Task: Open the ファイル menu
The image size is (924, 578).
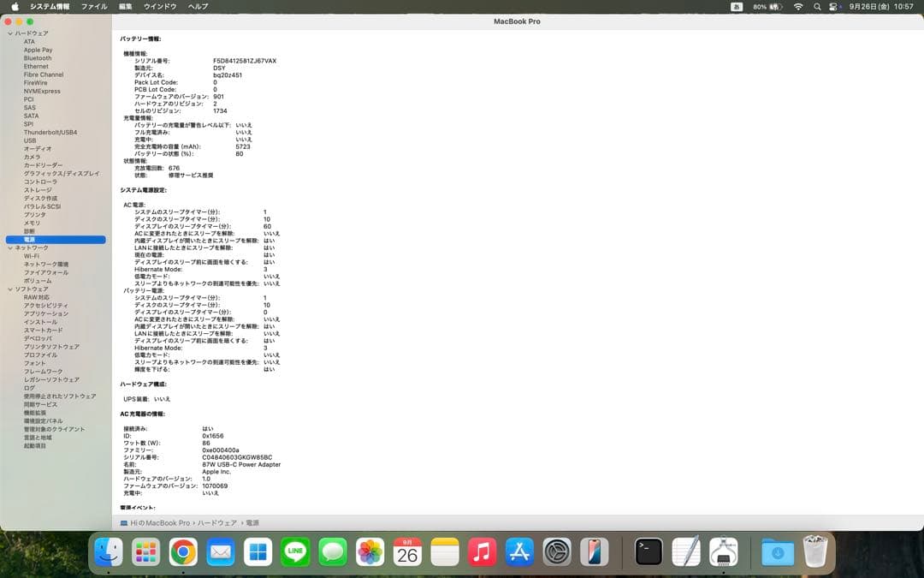Action: 94,6
